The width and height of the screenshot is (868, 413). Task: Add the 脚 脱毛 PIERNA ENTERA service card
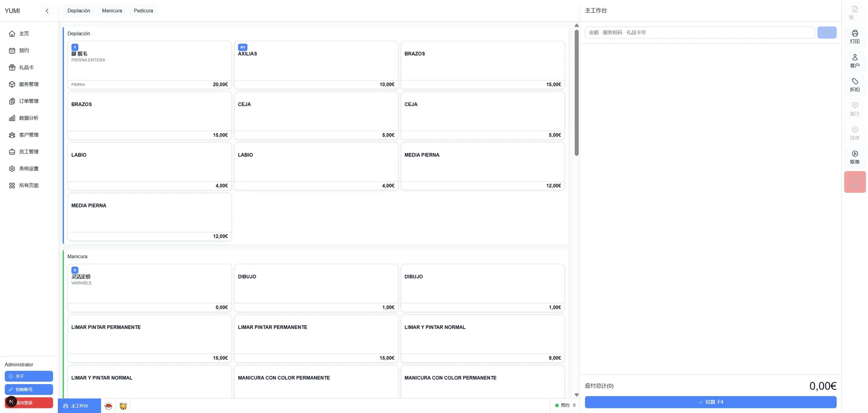[149, 65]
